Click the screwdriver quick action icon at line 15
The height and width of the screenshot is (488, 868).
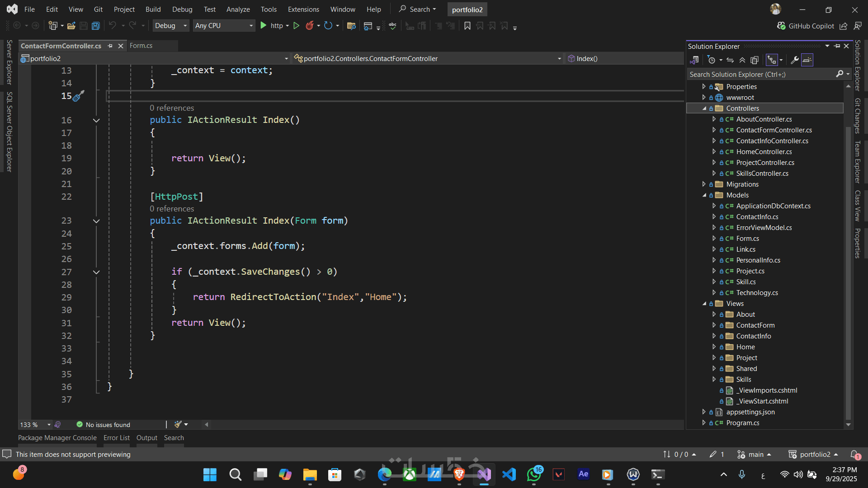click(79, 96)
